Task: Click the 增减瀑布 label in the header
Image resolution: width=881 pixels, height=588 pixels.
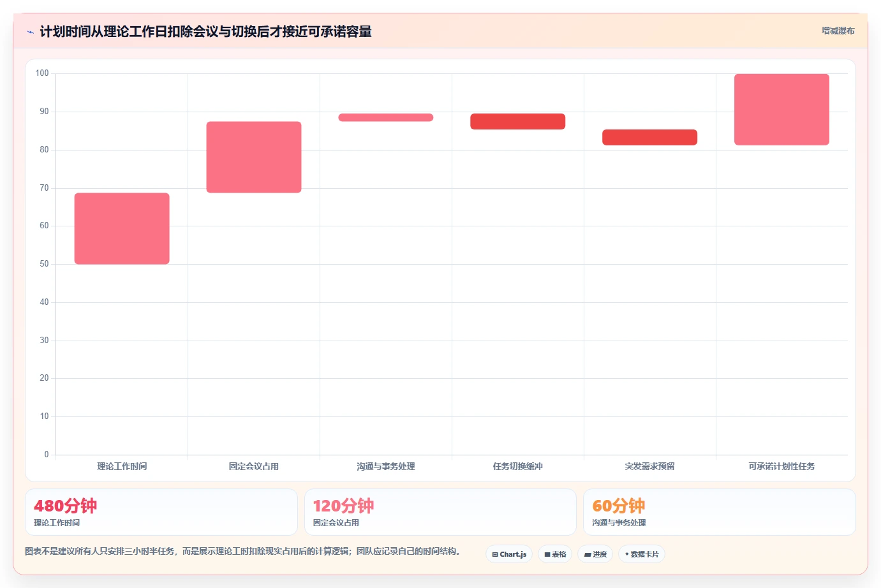Action: point(838,31)
